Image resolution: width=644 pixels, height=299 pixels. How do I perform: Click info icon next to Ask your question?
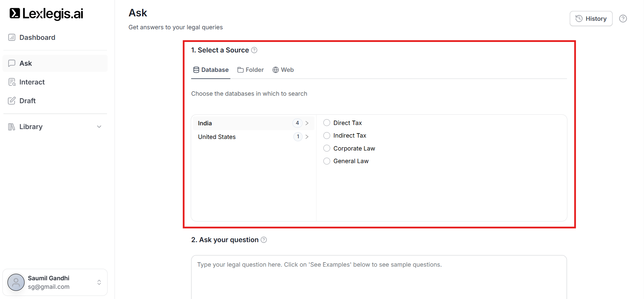pos(264,240)
